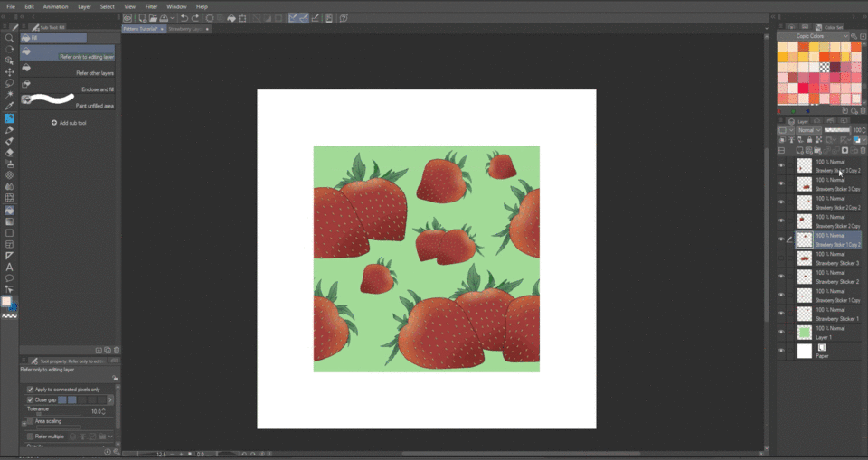Hide the Layer 1 green background layer
This screenshot has height=460, width=868.
tap(781, 332)
